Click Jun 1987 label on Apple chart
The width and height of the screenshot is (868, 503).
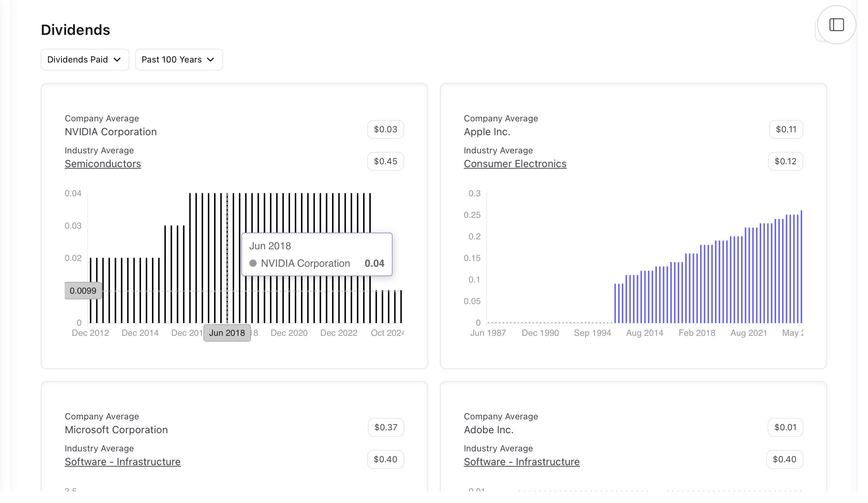tap(488, 333)
